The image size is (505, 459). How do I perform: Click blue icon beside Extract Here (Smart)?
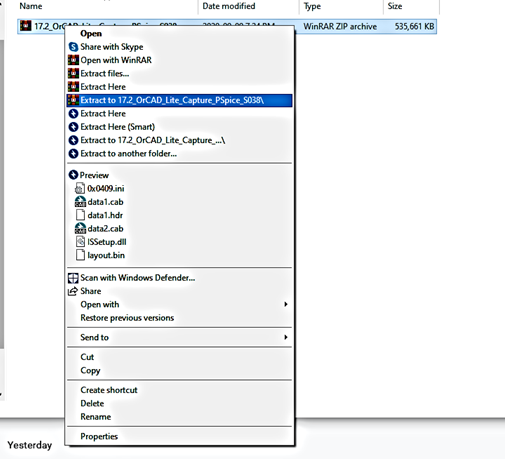(73, 127)
